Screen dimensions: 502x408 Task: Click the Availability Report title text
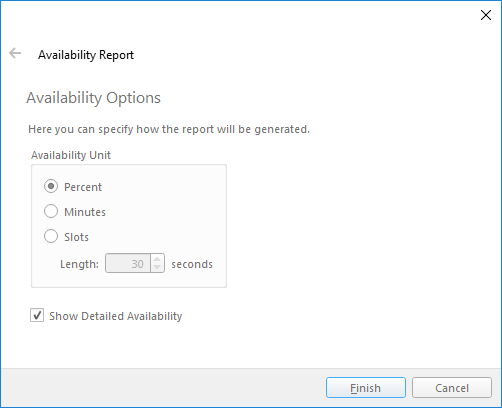(86, 55)
